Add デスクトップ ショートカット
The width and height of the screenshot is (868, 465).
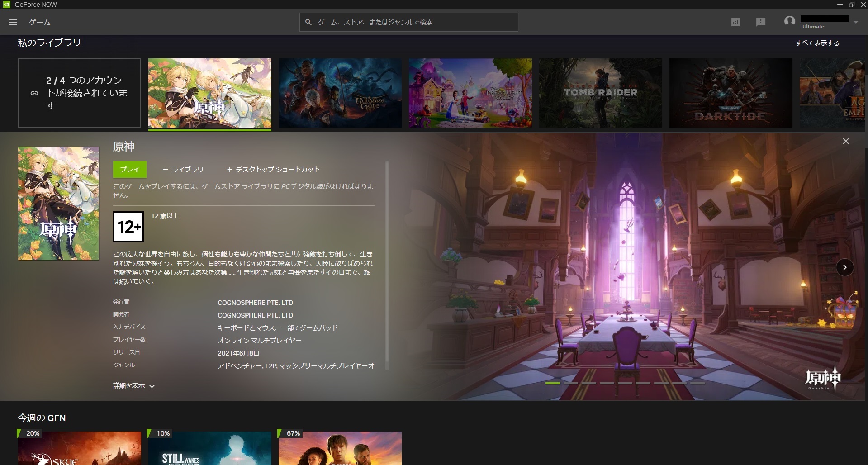(274, 170)
